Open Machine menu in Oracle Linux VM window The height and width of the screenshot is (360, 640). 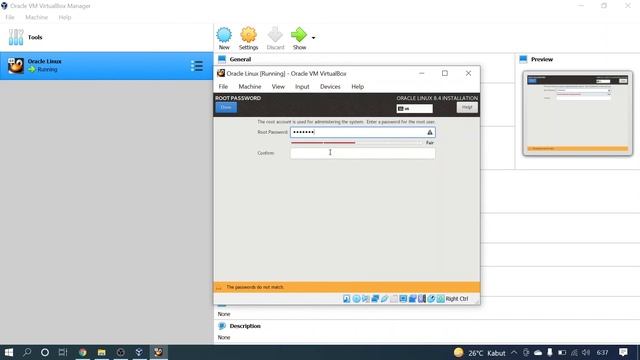250,87
